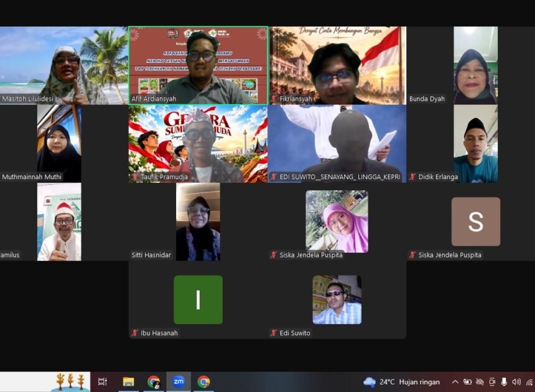The width and height of the screenshot is (535, 392).
Task: Select Bunda Dyah's video feed
Action: 476,65
